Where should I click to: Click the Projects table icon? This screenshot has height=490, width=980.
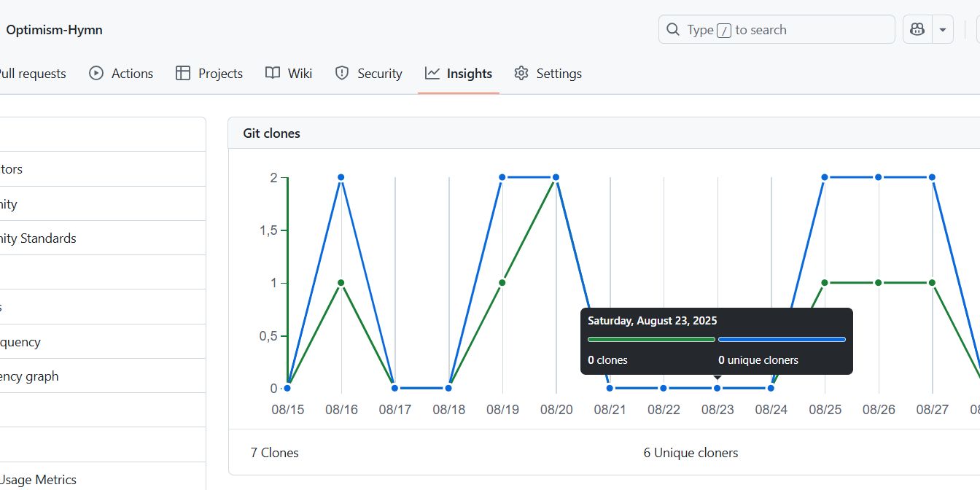183,73
